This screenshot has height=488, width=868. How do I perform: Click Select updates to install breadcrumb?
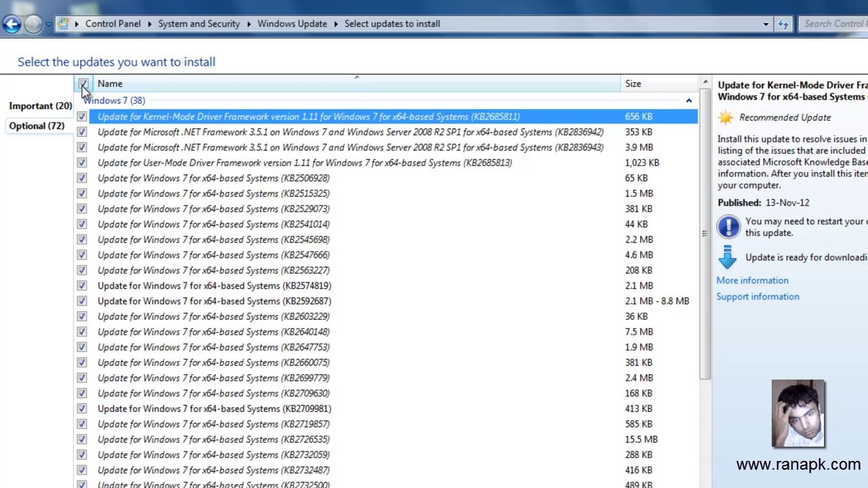(x=392, y=24)
